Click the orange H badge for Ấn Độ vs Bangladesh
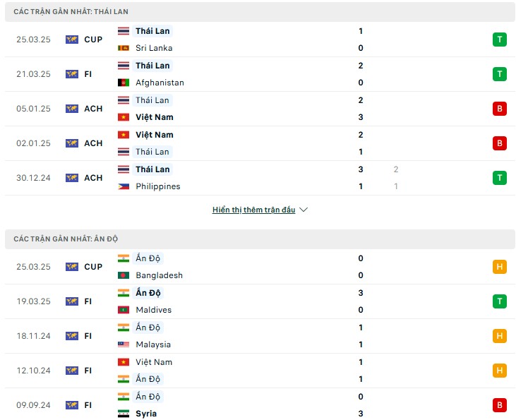 coord(499,267)
